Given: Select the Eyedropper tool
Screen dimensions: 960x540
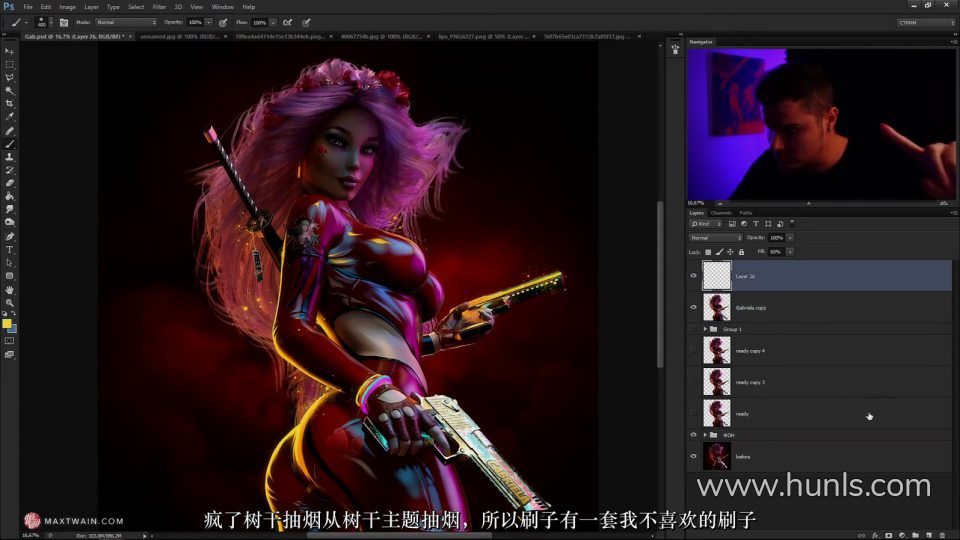Looking at the screenshot, I should (x=9, y=116).
